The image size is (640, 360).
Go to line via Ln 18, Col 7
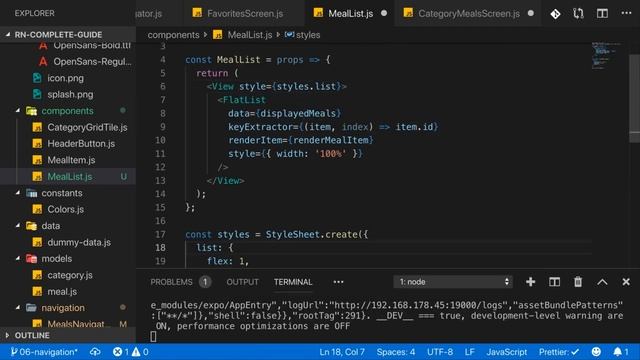point(342,351)
